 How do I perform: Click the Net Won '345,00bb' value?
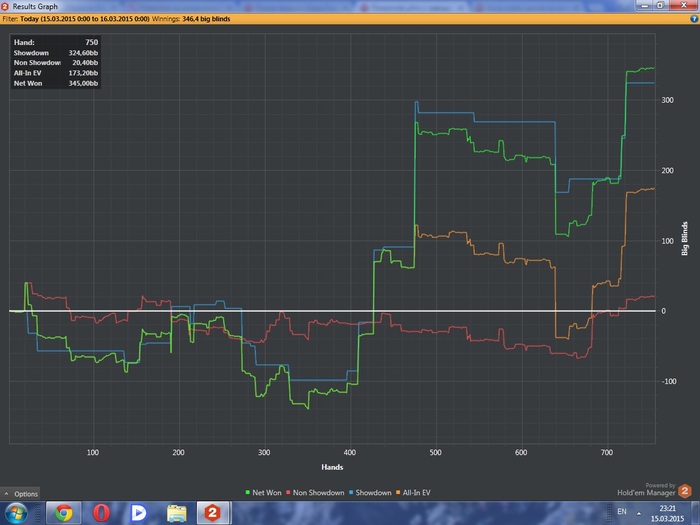[x=83, y=83]
